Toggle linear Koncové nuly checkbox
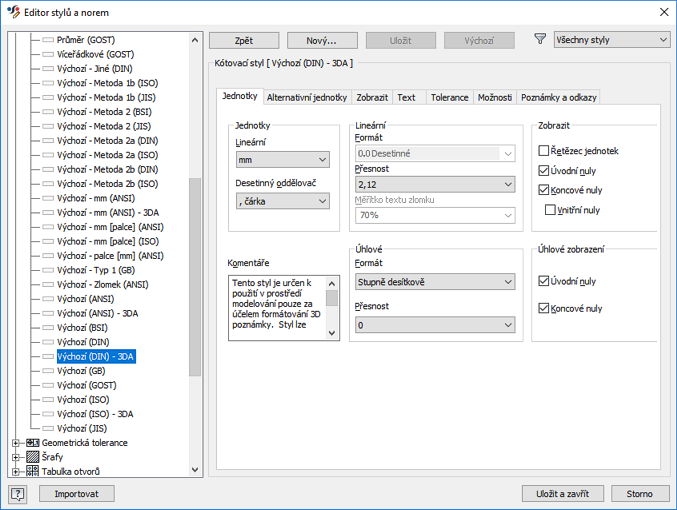The width and height of the screenshot is (677, 510). click(x=544, y=190)
